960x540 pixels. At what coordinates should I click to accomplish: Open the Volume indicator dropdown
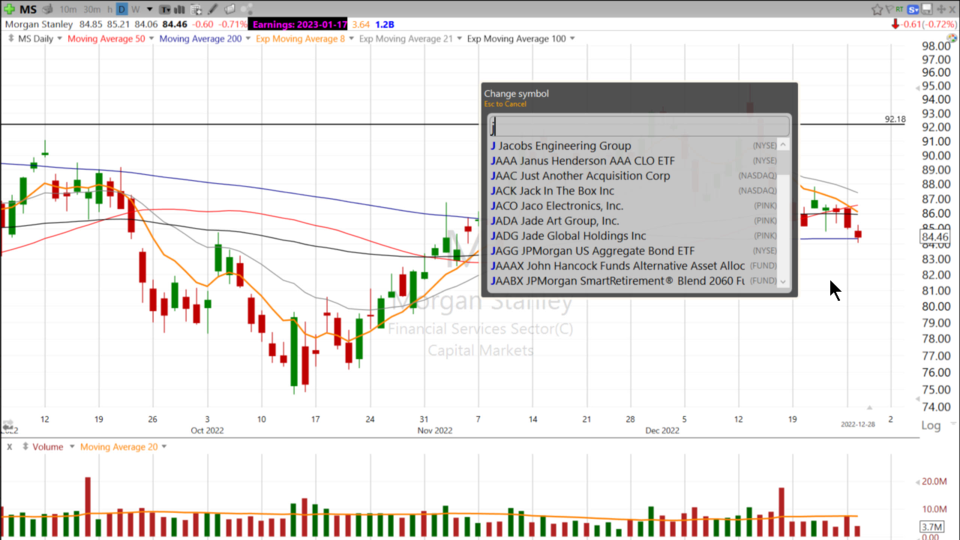[47, 447]
